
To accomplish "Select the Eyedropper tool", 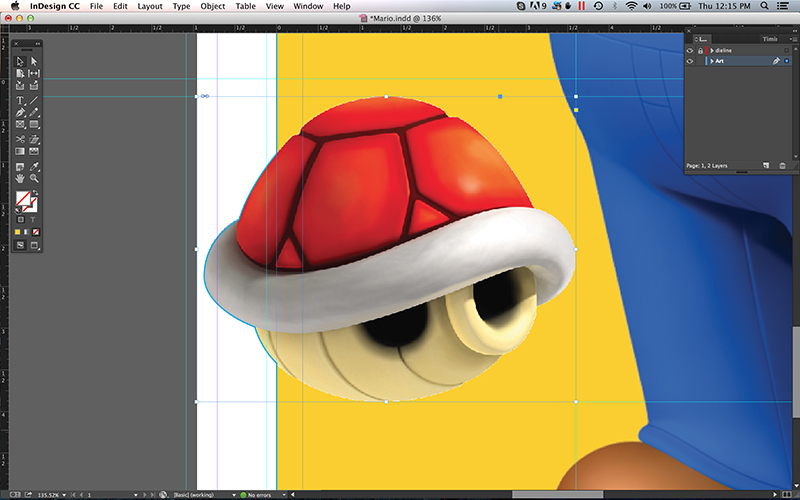I will 34,167.
